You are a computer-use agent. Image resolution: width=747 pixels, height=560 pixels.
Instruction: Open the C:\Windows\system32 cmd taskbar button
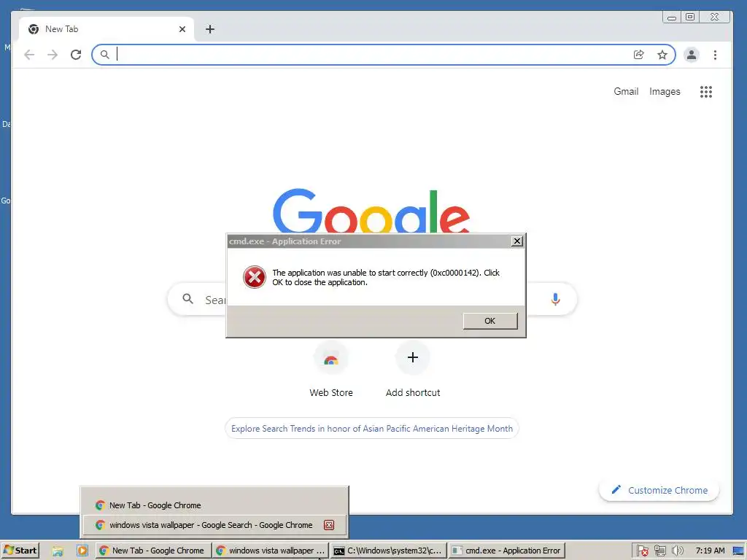tap(388, 551)
